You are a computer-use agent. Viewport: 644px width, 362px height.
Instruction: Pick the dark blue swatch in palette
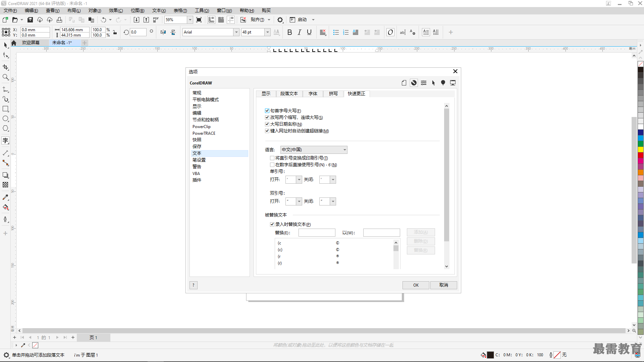coord(641,132)
